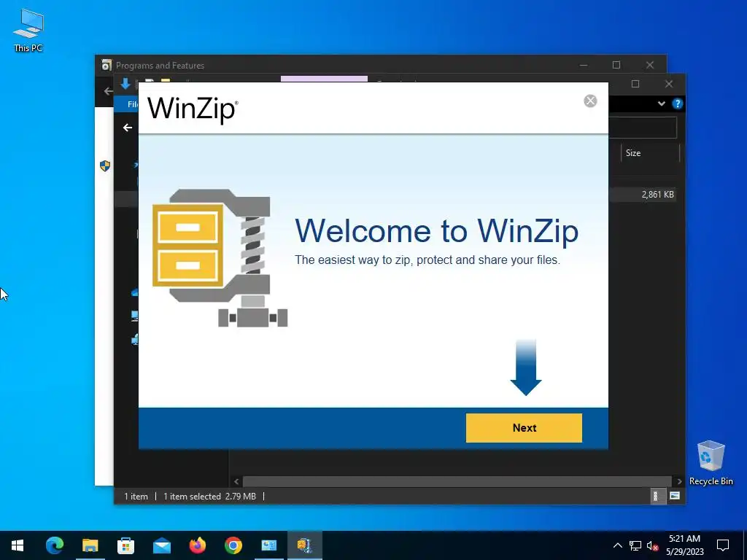Open Microsoft Store from taskbar
Image resolution: width=747 pixels, height=560 pixels.
point(125,545)
